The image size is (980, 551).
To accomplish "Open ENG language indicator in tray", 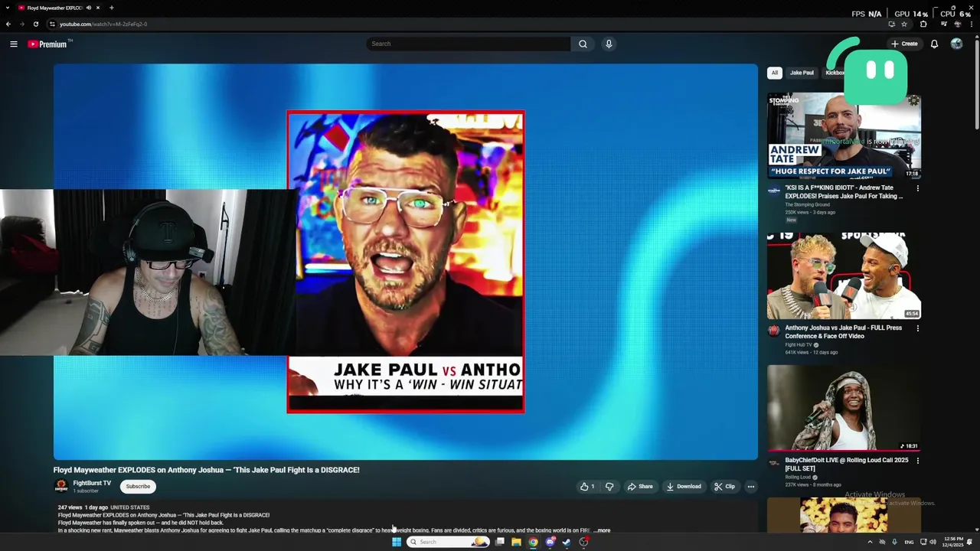I will (x=909, y=542).
